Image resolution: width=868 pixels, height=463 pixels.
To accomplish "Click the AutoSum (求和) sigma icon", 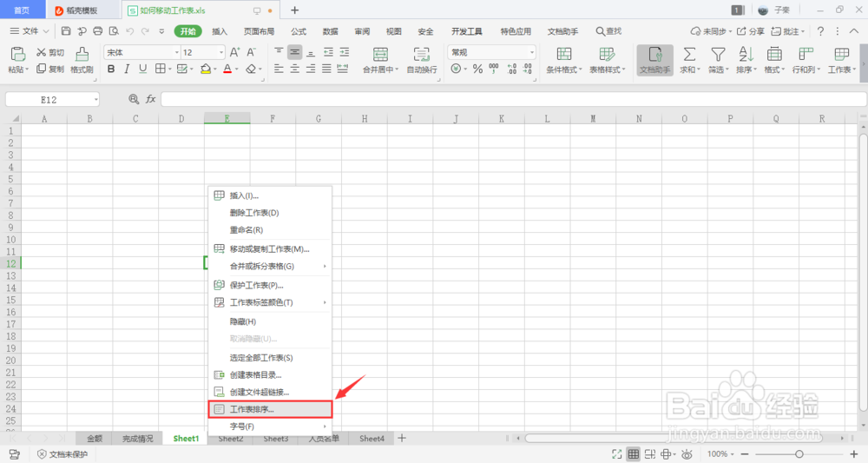I will 689,54.
